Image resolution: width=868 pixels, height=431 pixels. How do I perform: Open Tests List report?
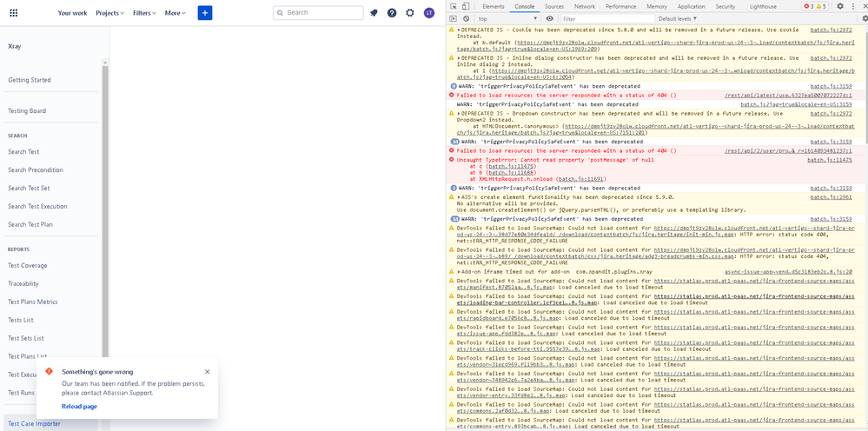pyautogui.click(x=21, y=320)
